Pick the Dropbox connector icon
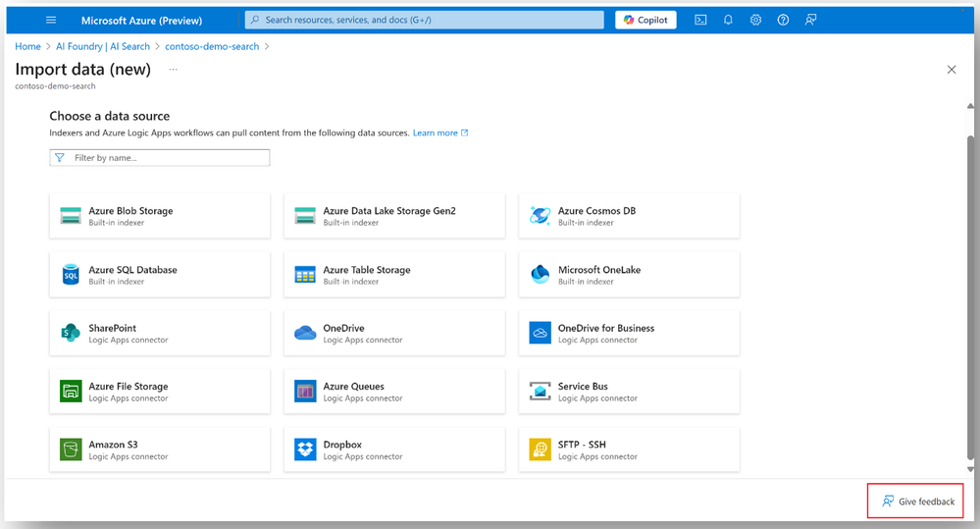This screenshot has height=529, width=980. click(305, 450)
